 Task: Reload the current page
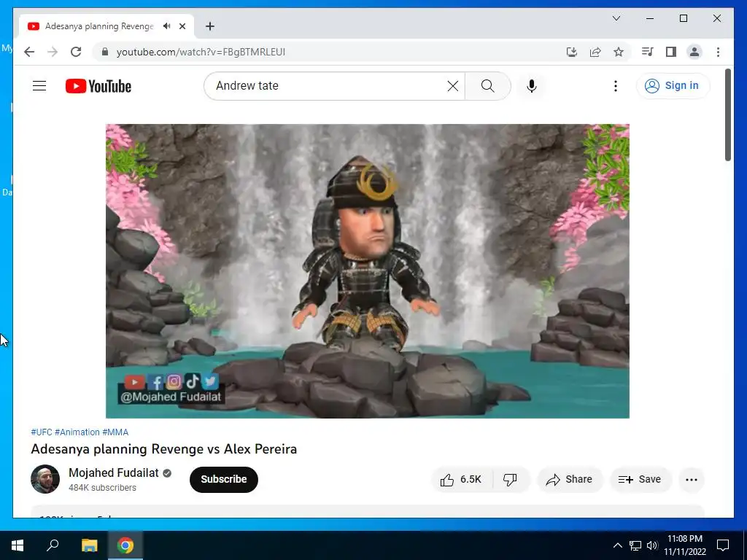(x=76, y=52)
